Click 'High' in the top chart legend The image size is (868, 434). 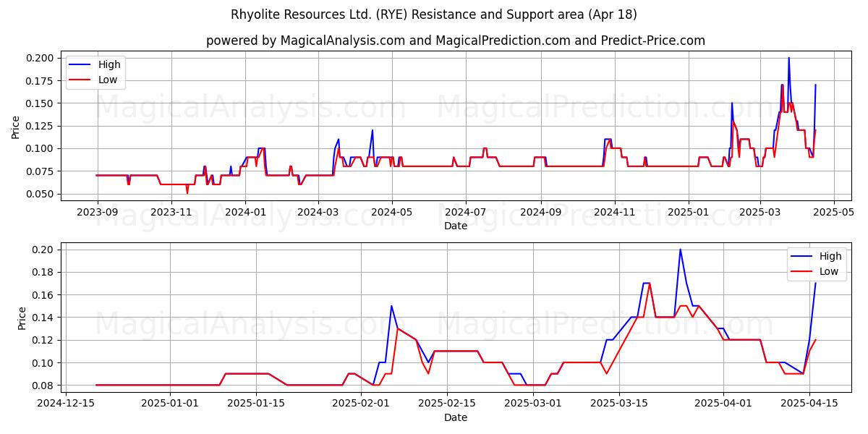click(x=109, y=64)
